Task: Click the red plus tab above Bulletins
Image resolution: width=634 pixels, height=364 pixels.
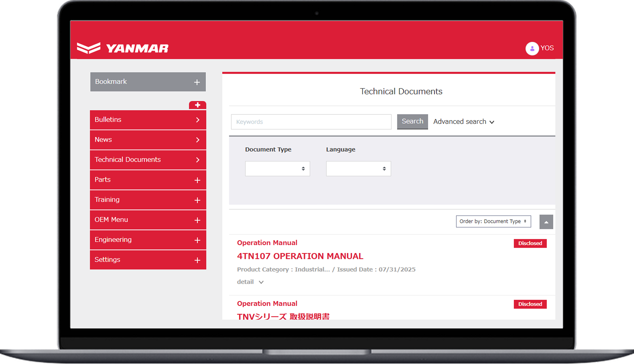Action: [197, 105]
